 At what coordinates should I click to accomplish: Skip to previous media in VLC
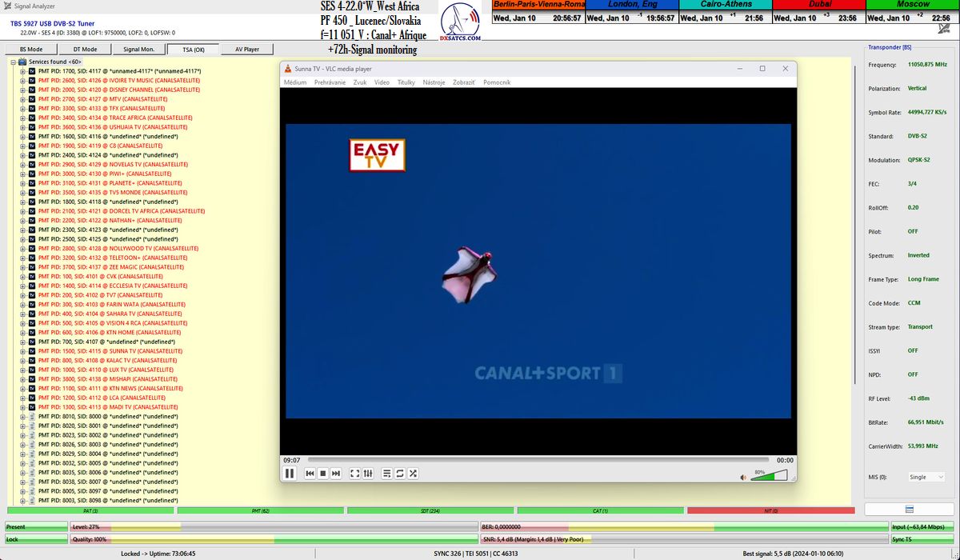coord(310,474)
